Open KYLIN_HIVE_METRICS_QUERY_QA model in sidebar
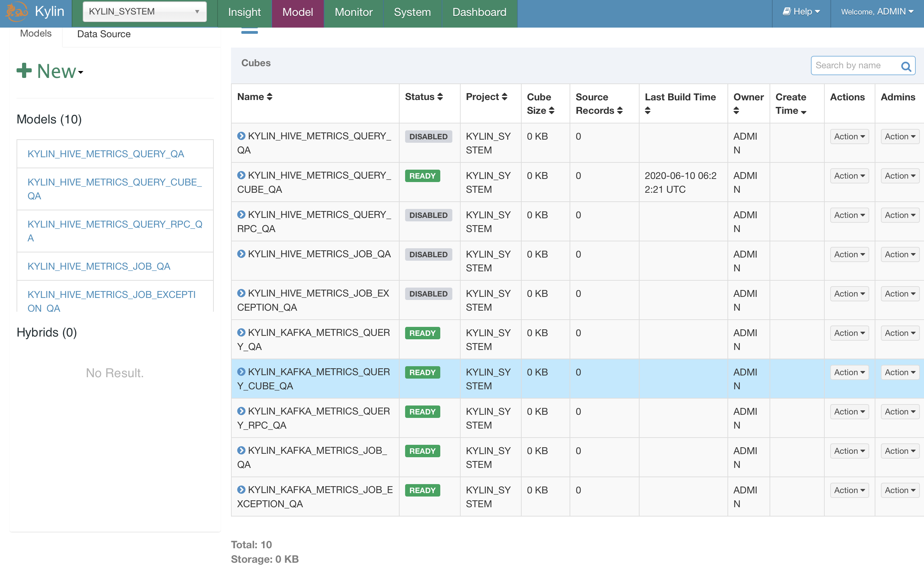924x571 pixels. click(x=106, y=154)
